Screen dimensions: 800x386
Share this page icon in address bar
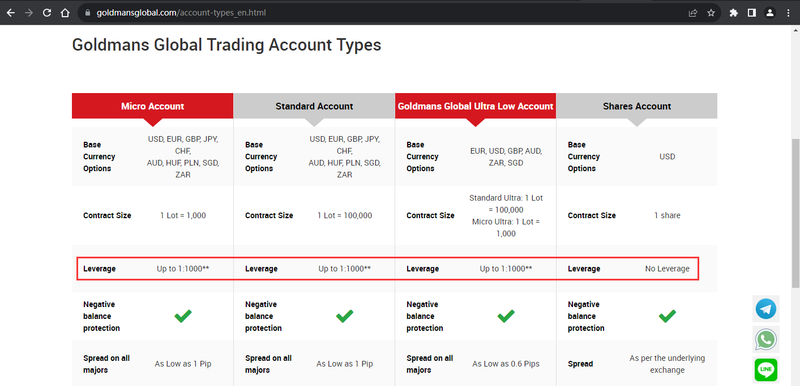(693, 13)
